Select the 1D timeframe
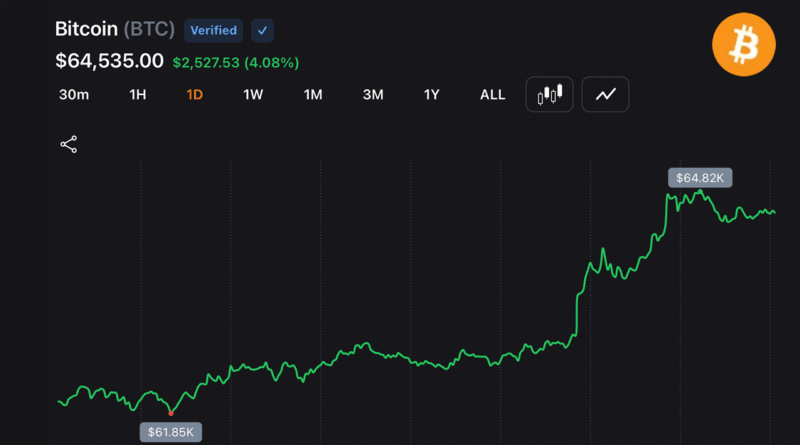800x445 pixels. pyautogui.click(x=195, y=94)
